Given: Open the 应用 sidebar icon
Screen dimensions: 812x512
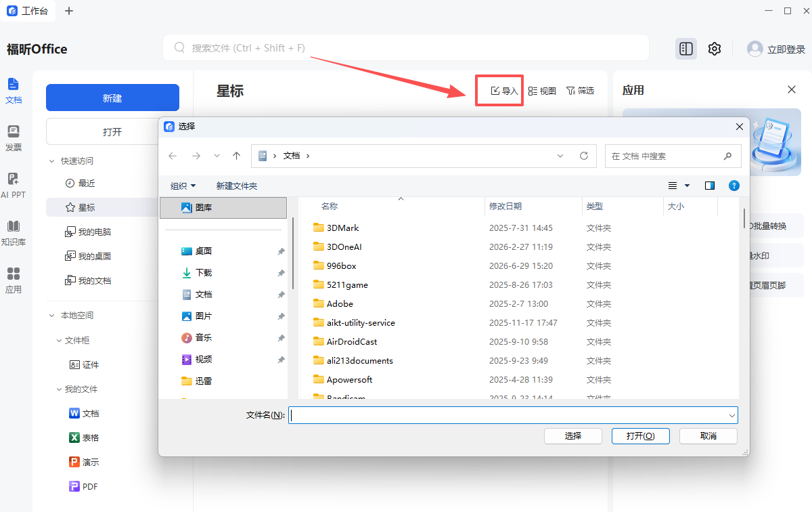Looking at the screenshot, I should (14, 280).
